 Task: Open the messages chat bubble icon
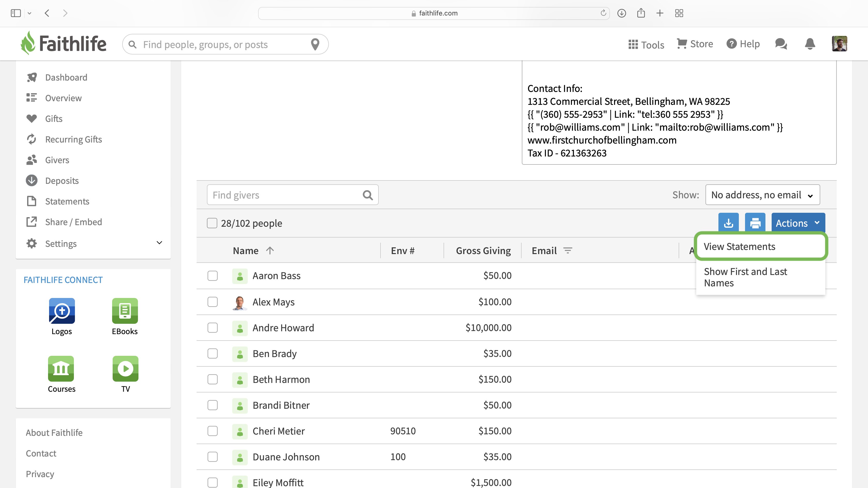point(780,44)
